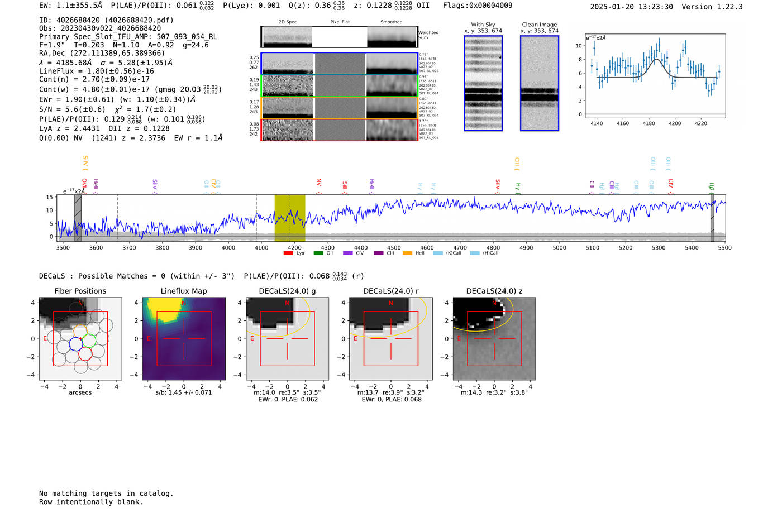Open the Clean Image cutout
Screen dimensions: 782x532
pyautogui.click(x=539, y=83)
